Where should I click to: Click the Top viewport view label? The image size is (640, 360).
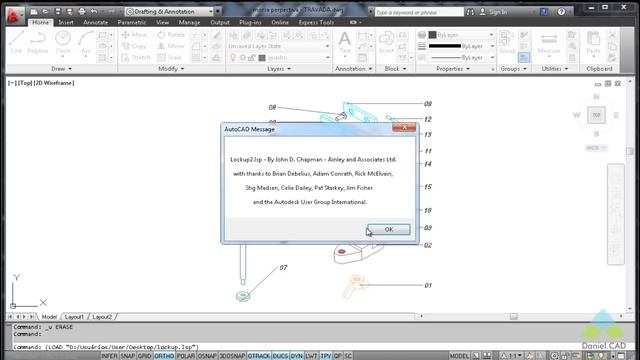pos(25,83)
